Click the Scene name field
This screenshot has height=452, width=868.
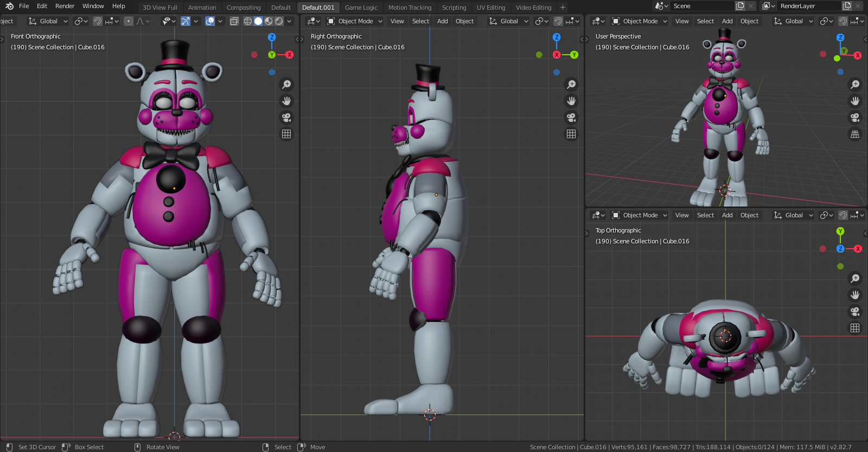tap(703, 6)
